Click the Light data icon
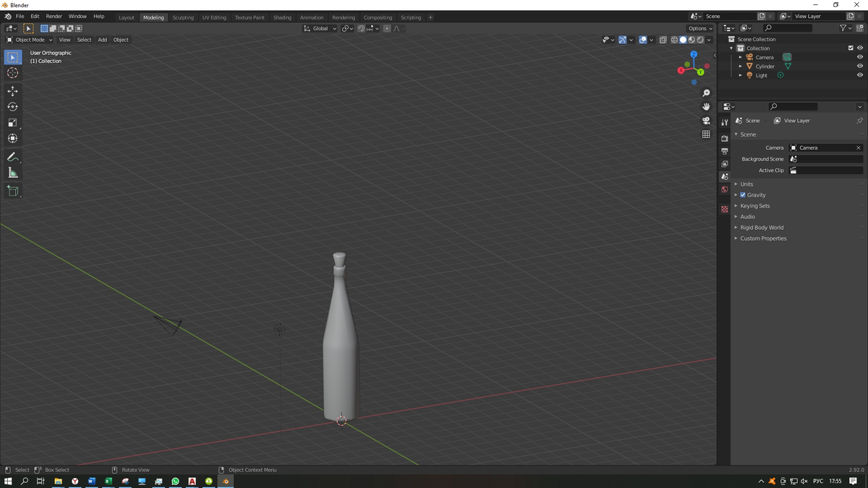 780,75
